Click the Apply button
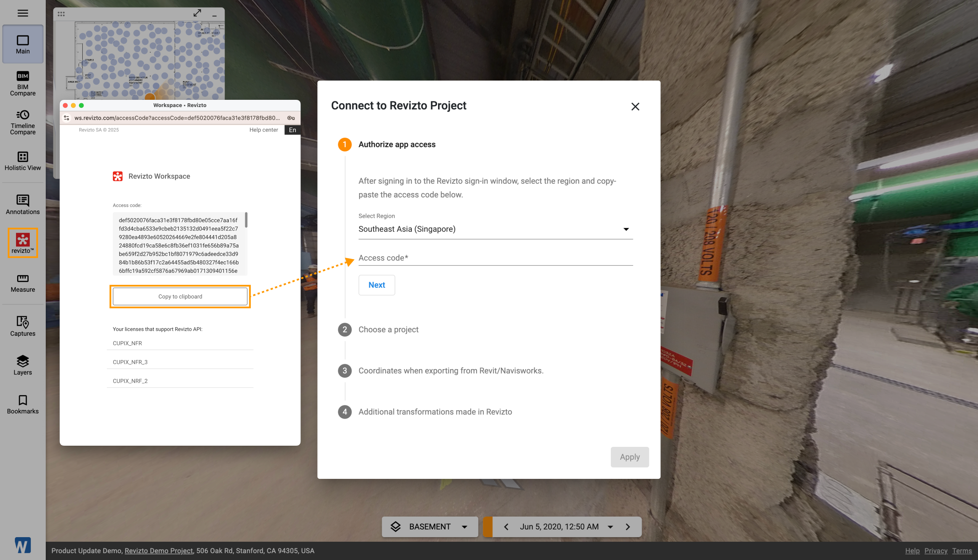Image resolution: width=978 pixels, height=560 pixels. point(630,457)
